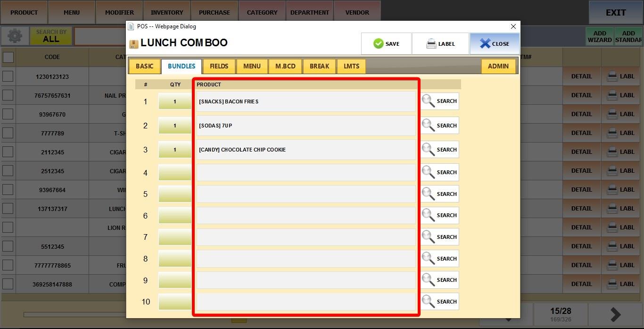
Task: Open the FIELDS tab
Action: pyautogui.click(x=219, y=66)
